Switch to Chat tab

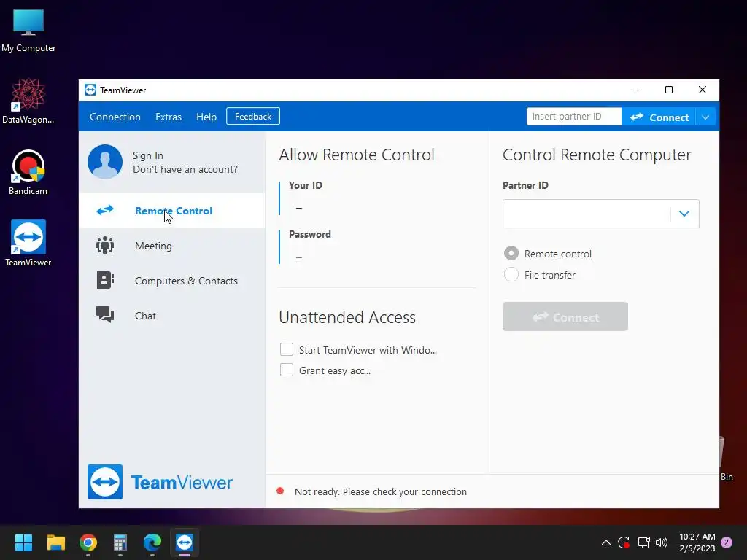[x=172, y=316]
